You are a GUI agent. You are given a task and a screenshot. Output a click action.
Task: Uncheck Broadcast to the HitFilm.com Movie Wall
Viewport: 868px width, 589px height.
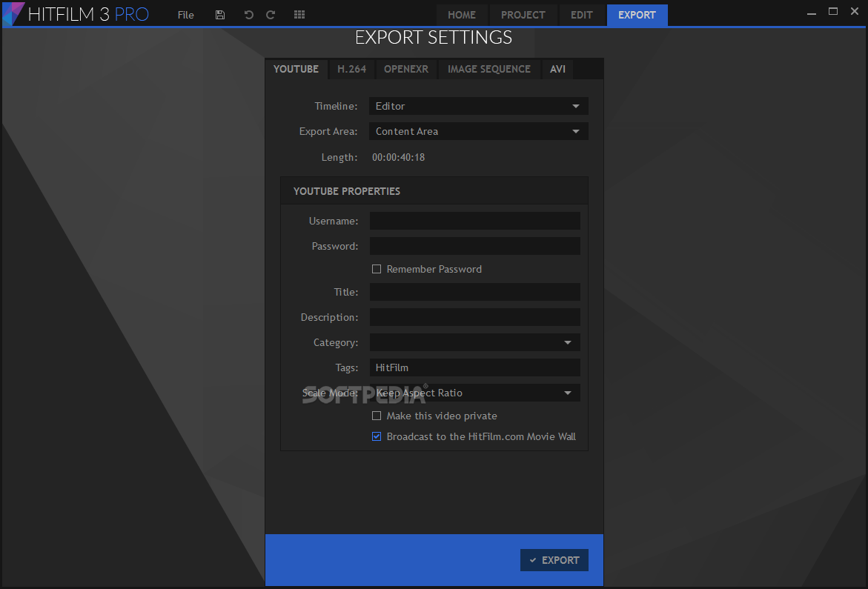tap(377, 436)
